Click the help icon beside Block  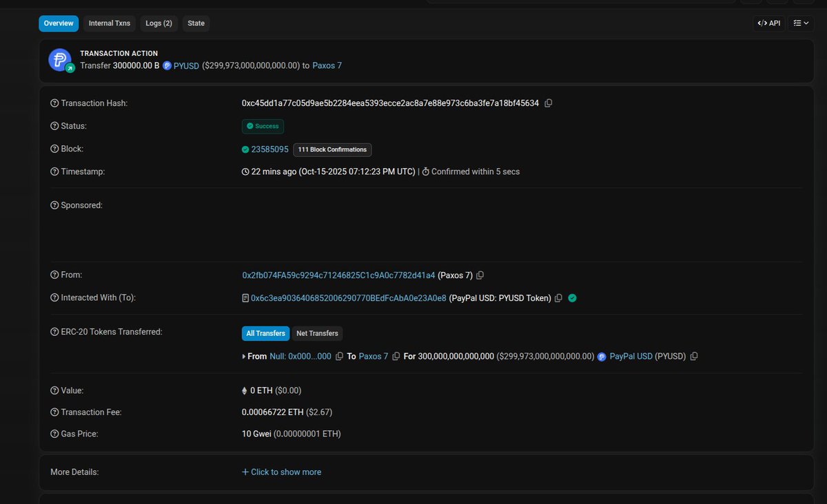point(54,149)
